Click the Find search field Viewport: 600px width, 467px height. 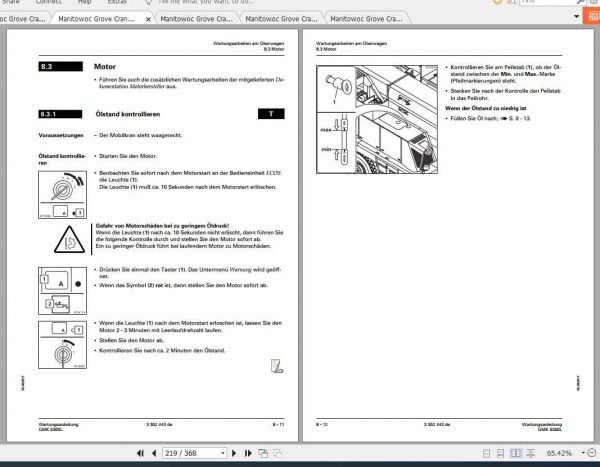click(x=547, y=2)
